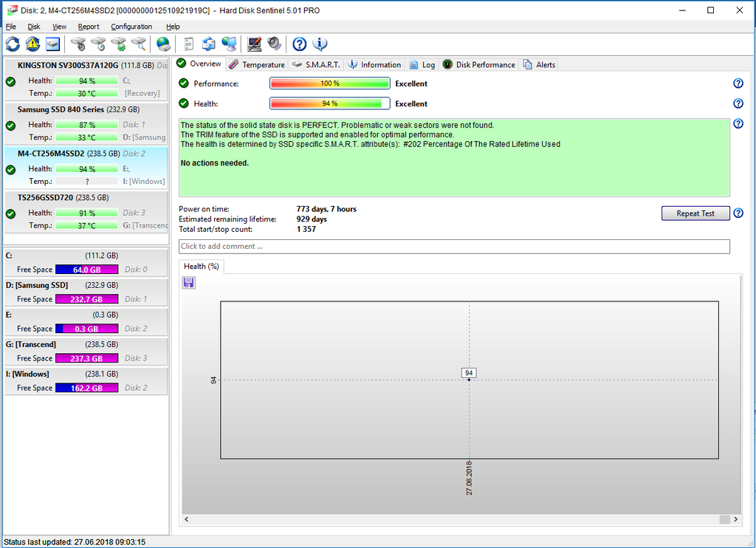Viewport: 756px width, 548px height.
Task: Click the globe with disk toolbar icon
Action: 163,44
